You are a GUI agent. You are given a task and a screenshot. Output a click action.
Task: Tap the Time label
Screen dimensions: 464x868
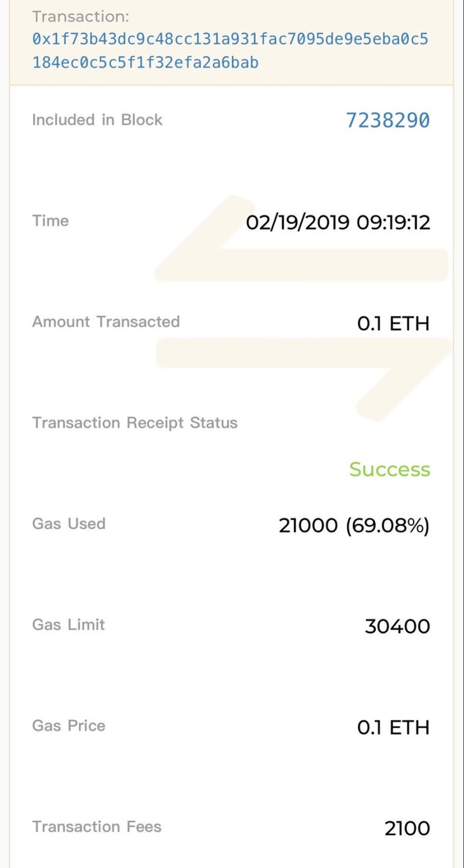pos(50,221)
